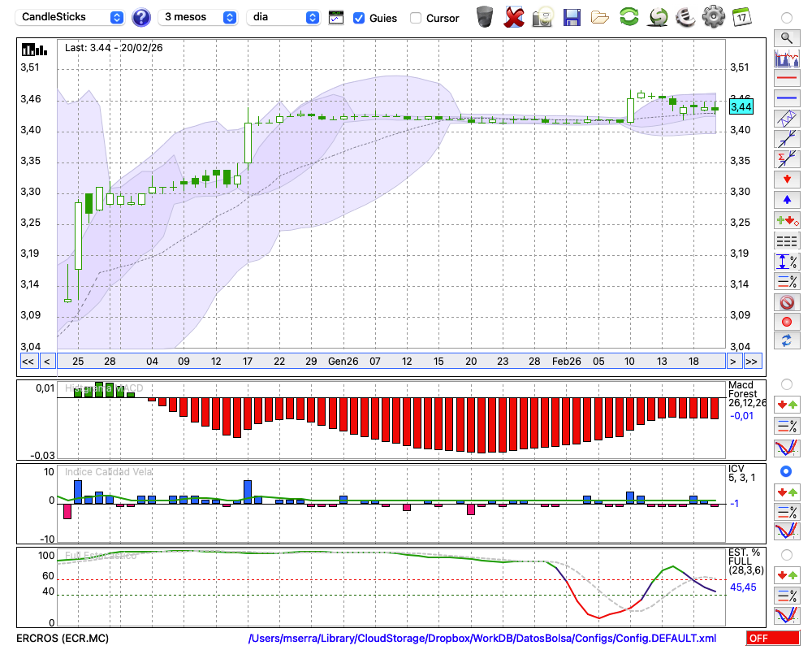Click the green circular refresh arrows icon
Image resolution: width=812 pixels, height=650 pixels.
click(628, 17)
